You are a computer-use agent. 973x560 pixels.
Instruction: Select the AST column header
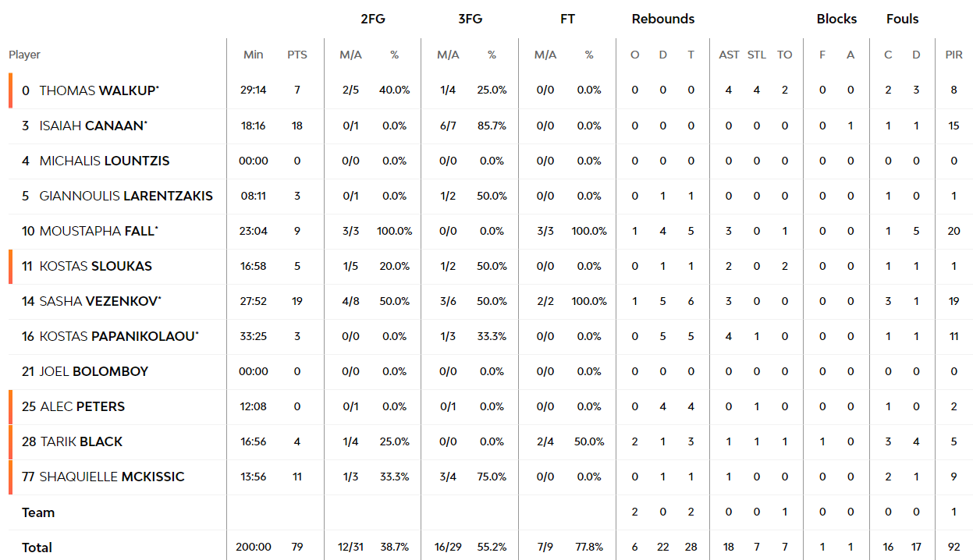point(729,55)
